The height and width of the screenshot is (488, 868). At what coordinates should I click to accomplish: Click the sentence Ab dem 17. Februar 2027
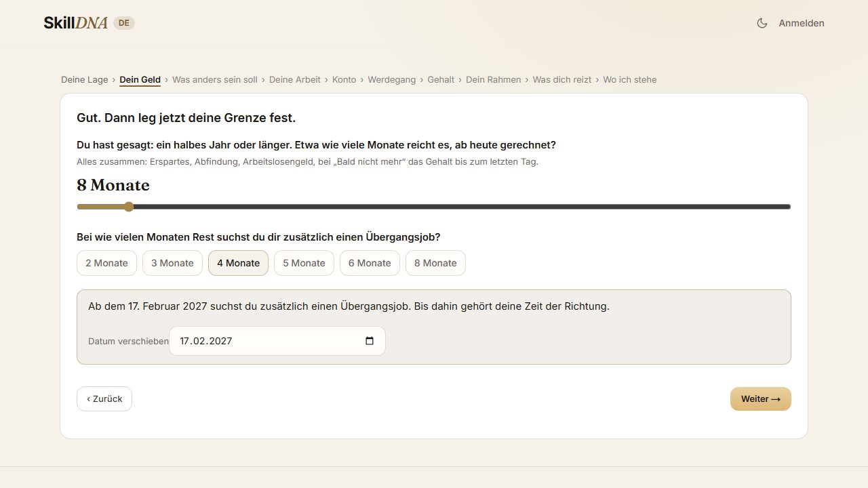coord(349,306)
